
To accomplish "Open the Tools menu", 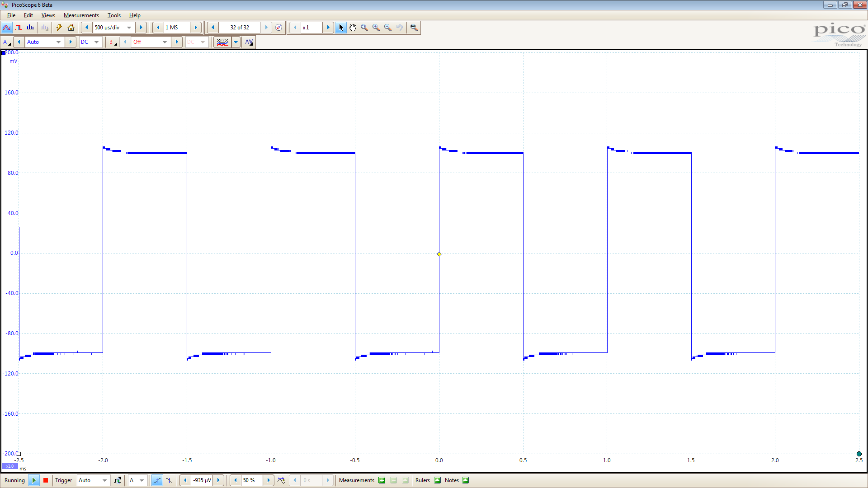I will tap(114, 15).
